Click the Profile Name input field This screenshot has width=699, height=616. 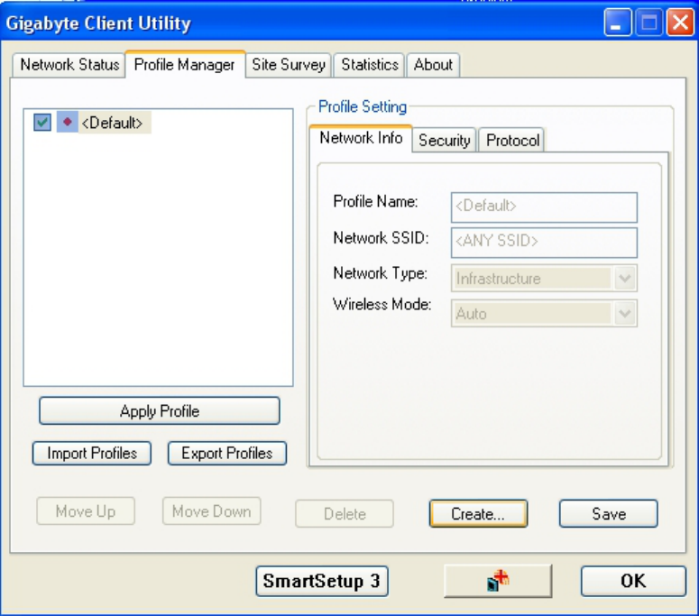pyautogui.click(x=544, y=207)
